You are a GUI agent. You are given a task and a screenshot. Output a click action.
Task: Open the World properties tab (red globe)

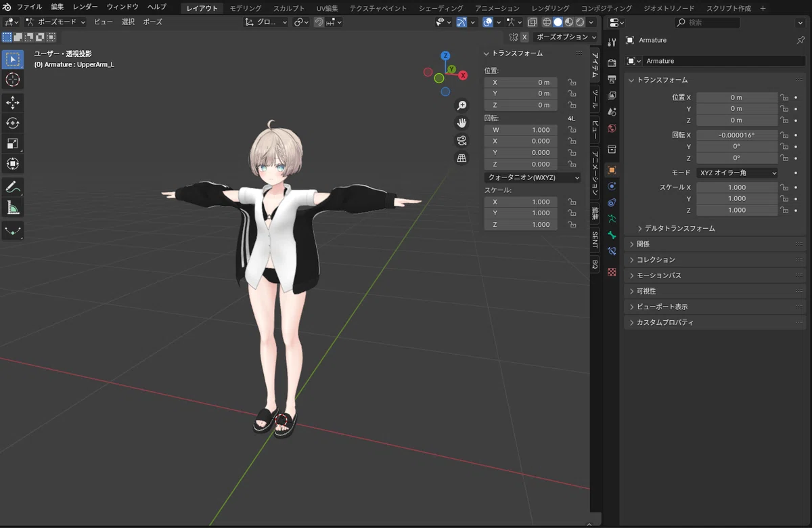(x=612, y=128)
